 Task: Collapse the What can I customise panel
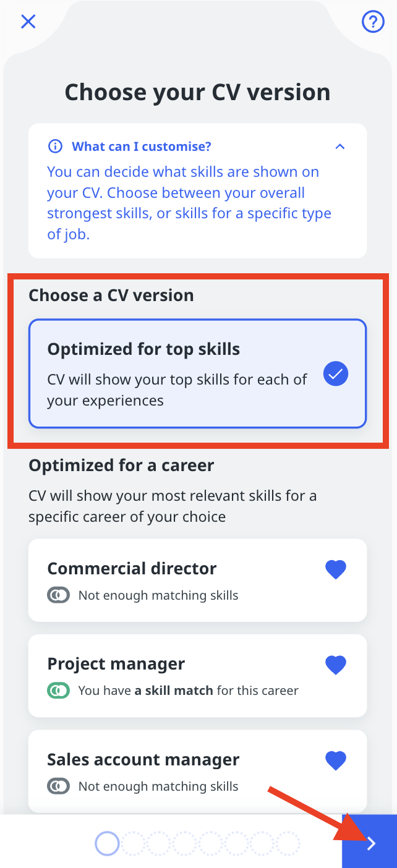point(339,147)
